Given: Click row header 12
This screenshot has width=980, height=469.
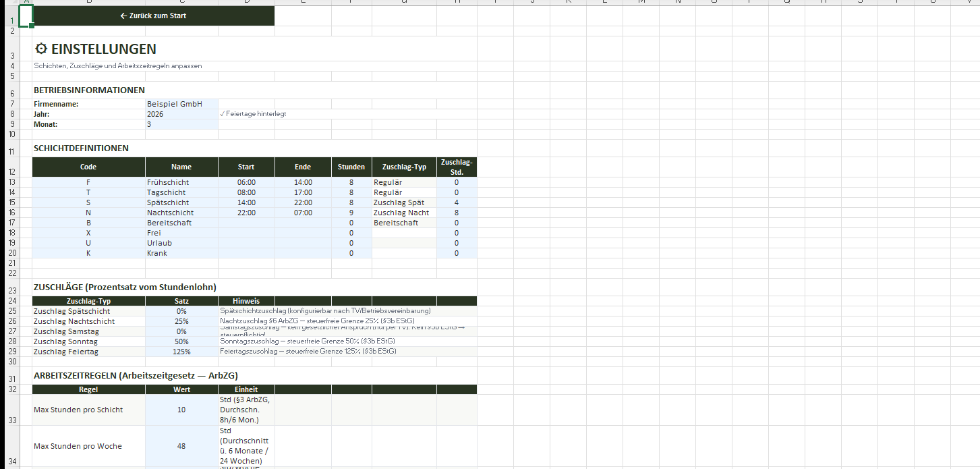Looking at the screenshot, I should tap(13, 171).
